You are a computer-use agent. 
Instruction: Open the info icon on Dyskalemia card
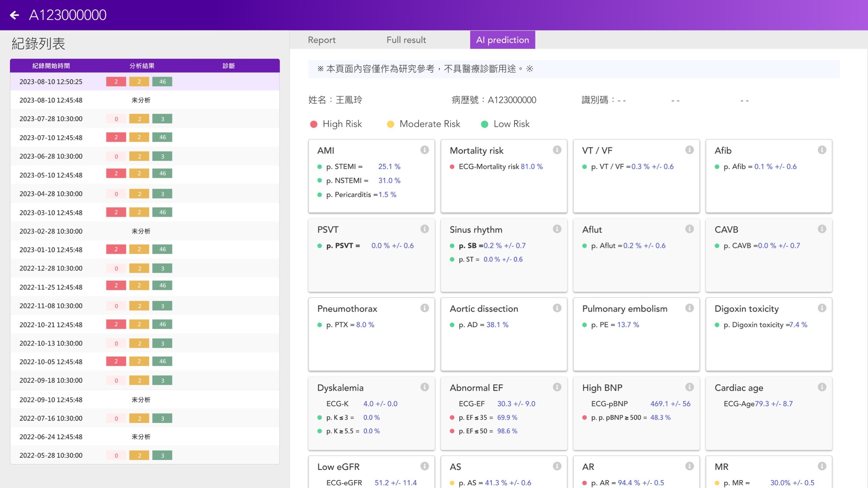tap(425, 387)
